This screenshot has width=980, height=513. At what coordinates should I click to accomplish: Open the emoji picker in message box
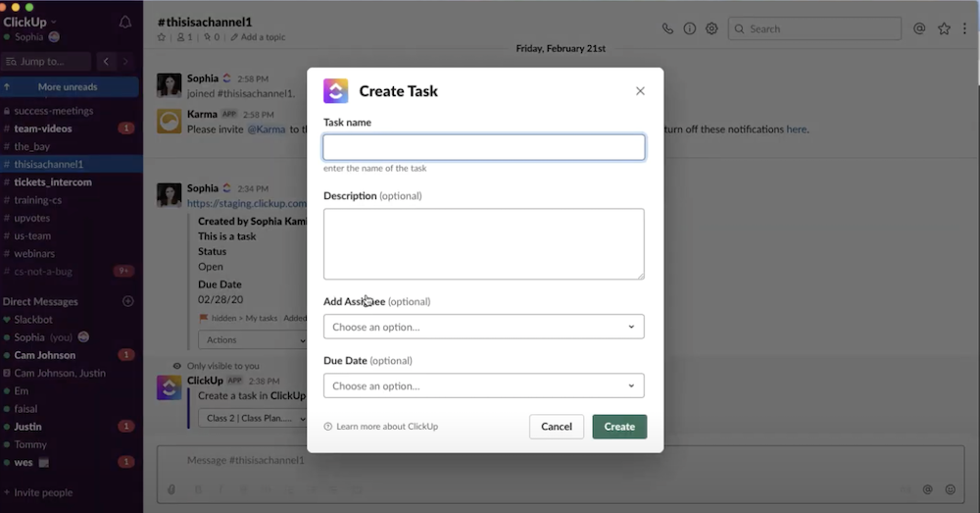(x=950, y=489)
